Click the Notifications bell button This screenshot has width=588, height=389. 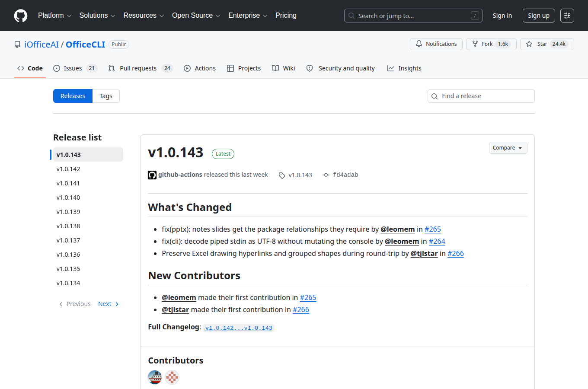(x=436, y=44)
